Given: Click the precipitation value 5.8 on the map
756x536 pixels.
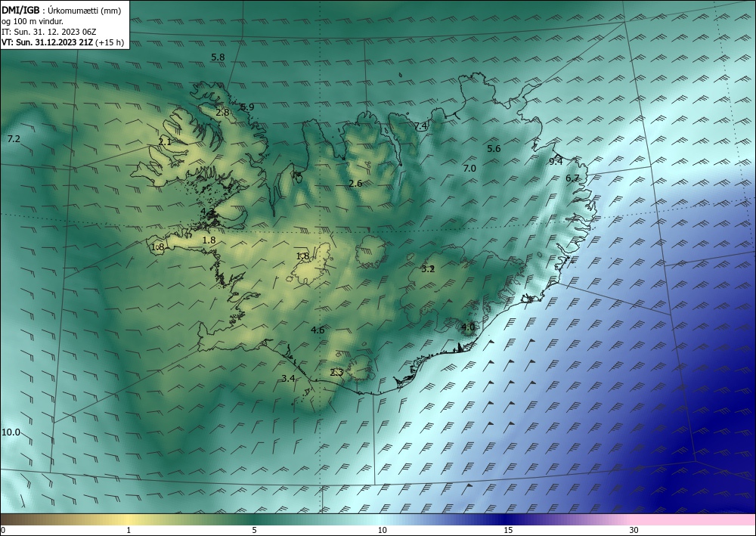Looking at the screenshot, I should (218, 57).
